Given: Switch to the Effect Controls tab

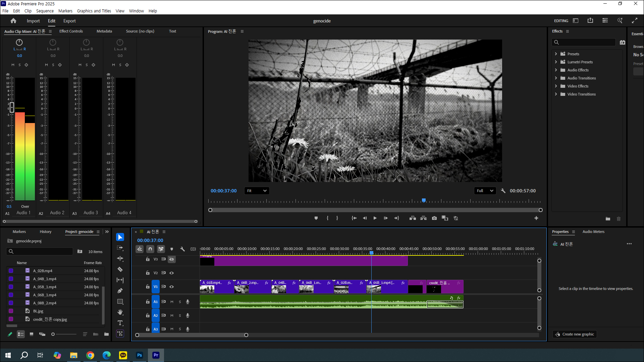Looking at the screenshot, I should 71,31.
